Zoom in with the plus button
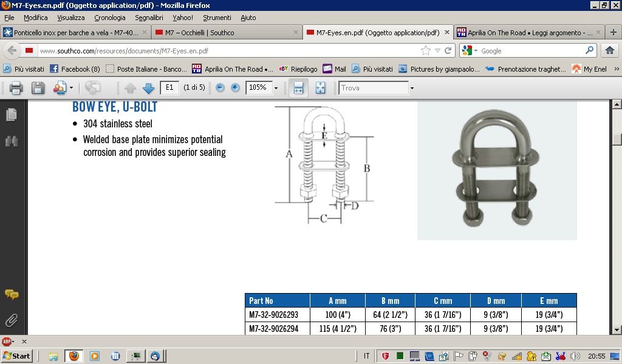The height and width of the screenshot is (364, 622). 235,87
